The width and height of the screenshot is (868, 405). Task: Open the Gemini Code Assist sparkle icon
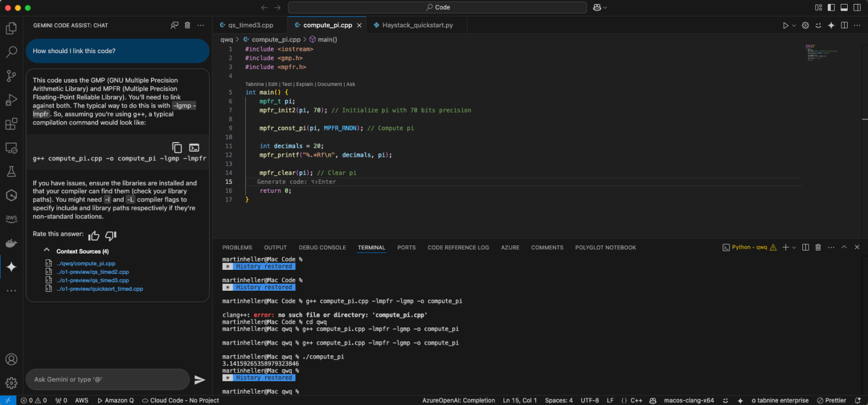tap(11, 266)
